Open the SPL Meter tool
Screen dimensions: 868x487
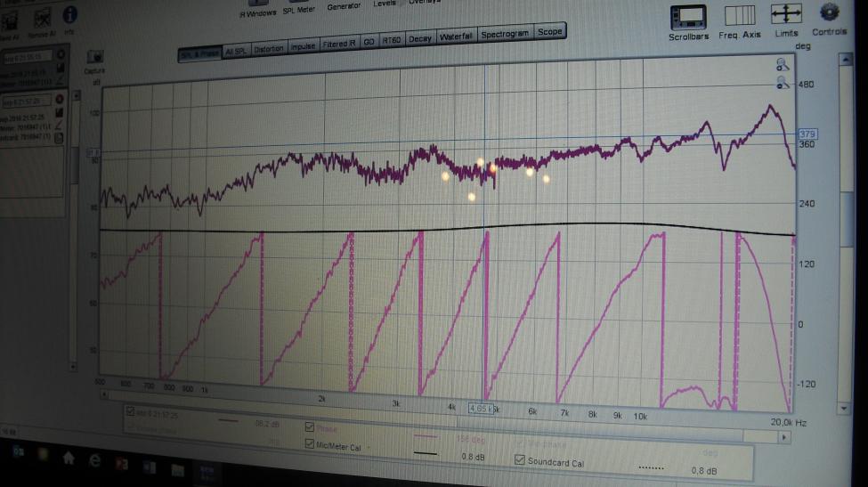(x=298, y=10)
